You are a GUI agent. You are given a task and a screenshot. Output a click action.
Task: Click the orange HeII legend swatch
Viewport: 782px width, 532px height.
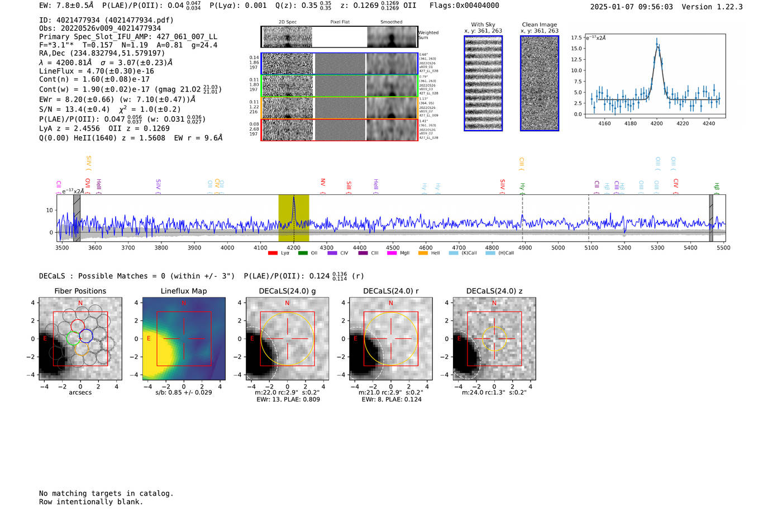point(423,253)
